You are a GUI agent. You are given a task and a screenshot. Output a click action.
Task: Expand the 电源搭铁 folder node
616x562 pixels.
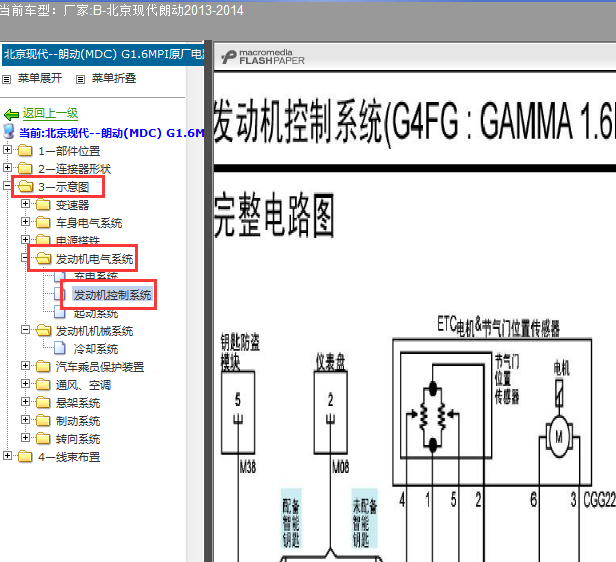point(25,239)
